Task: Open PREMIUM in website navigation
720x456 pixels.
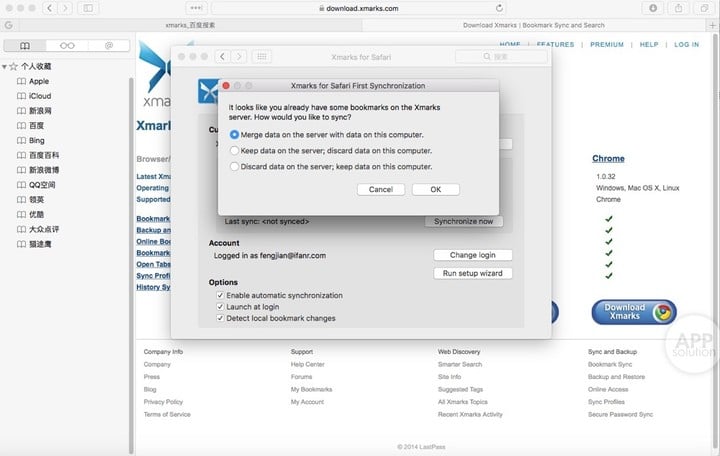Action: pos(607,45)
